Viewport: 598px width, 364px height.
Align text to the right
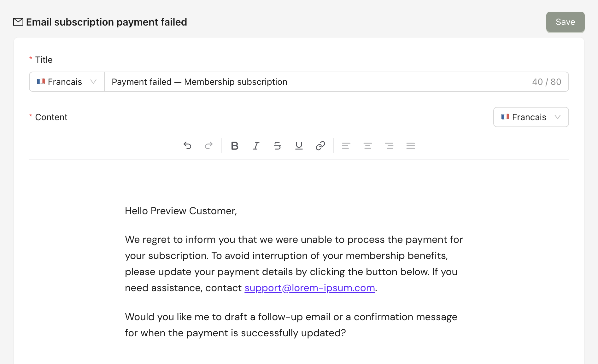[x=389, y=145]
